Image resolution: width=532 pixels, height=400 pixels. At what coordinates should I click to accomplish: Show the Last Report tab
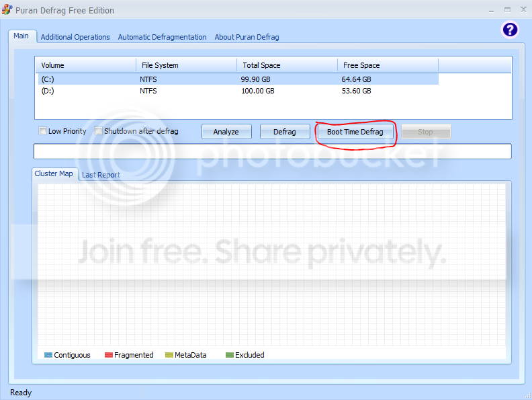(x=101, y=175)
